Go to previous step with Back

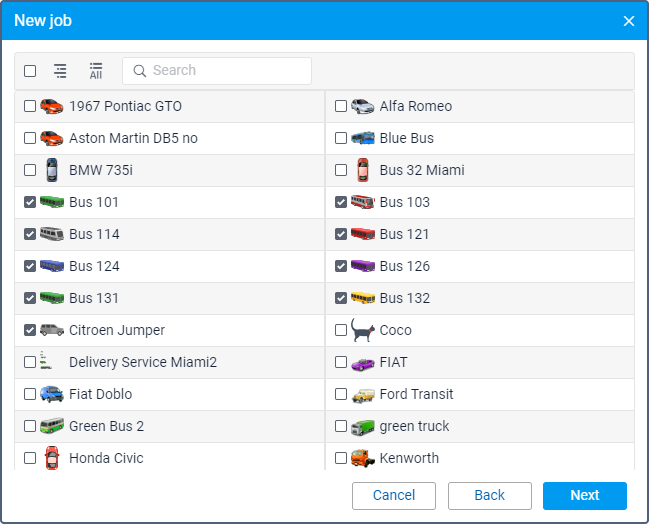click(489, 495)
